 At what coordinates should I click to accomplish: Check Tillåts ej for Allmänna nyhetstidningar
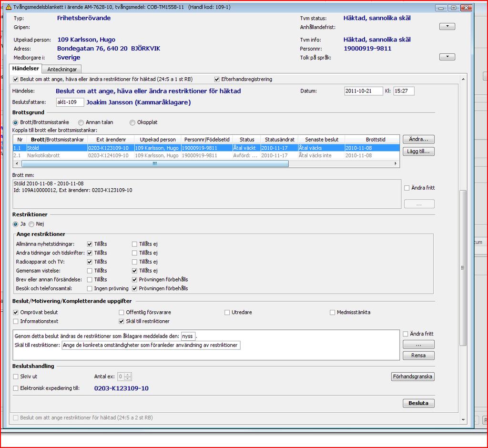point(134,244)
